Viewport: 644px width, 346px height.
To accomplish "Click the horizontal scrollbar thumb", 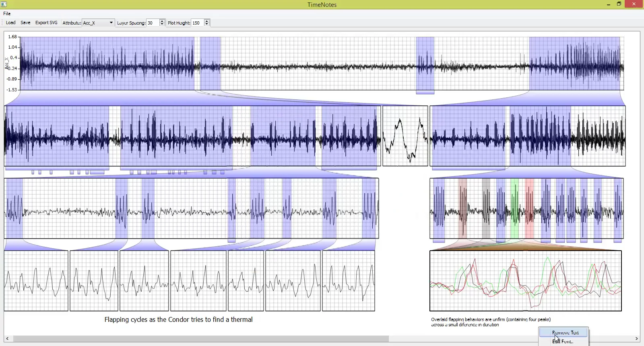I will 200,339.
